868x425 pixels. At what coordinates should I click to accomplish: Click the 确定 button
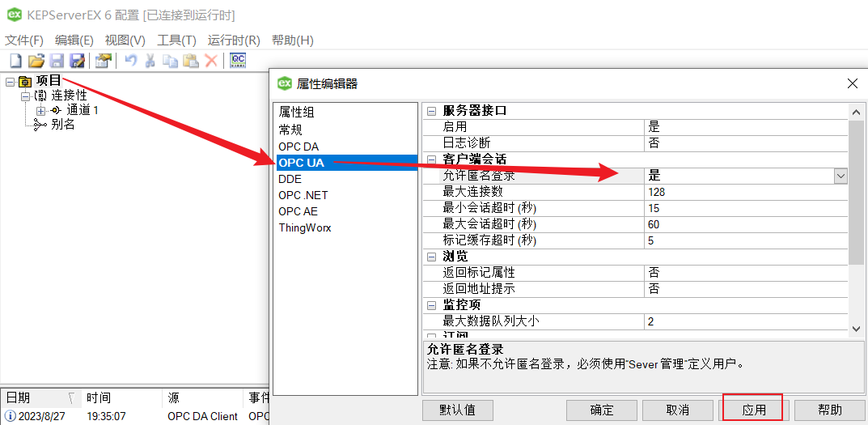(602, 410)
